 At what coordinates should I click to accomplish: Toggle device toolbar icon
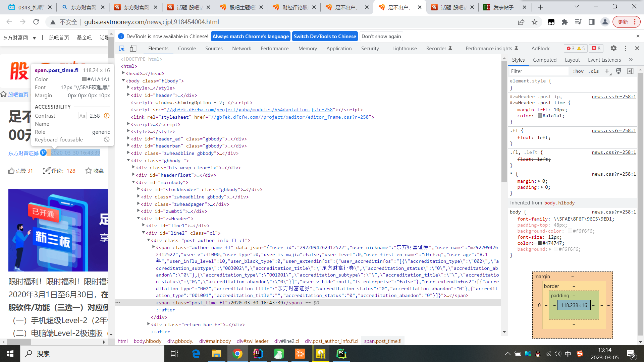[133, 49]
